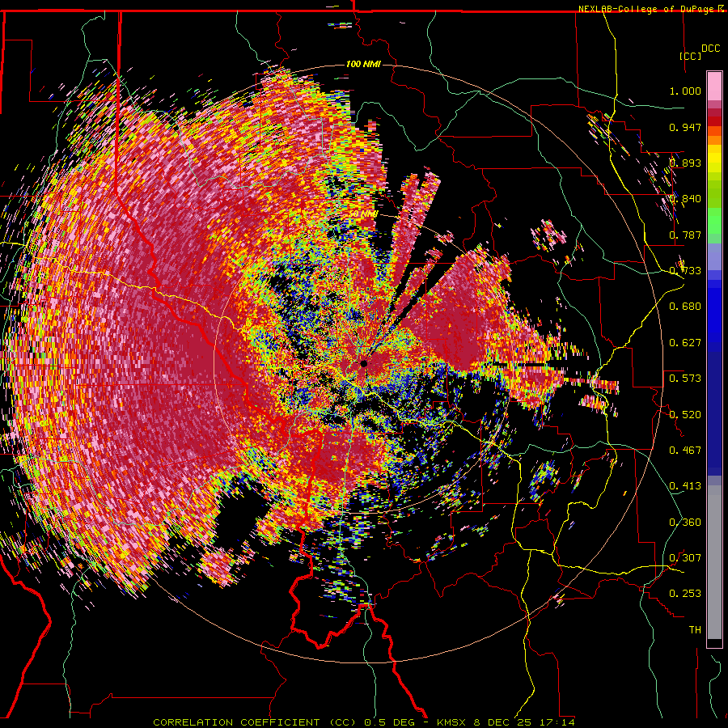Click the 0.467 scale value
Viewport: 728px width, 728px height.
685,450
